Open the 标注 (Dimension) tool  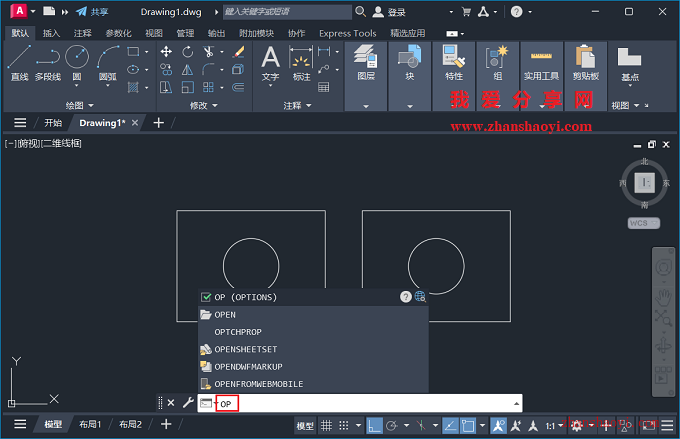(x=301, y=64)
